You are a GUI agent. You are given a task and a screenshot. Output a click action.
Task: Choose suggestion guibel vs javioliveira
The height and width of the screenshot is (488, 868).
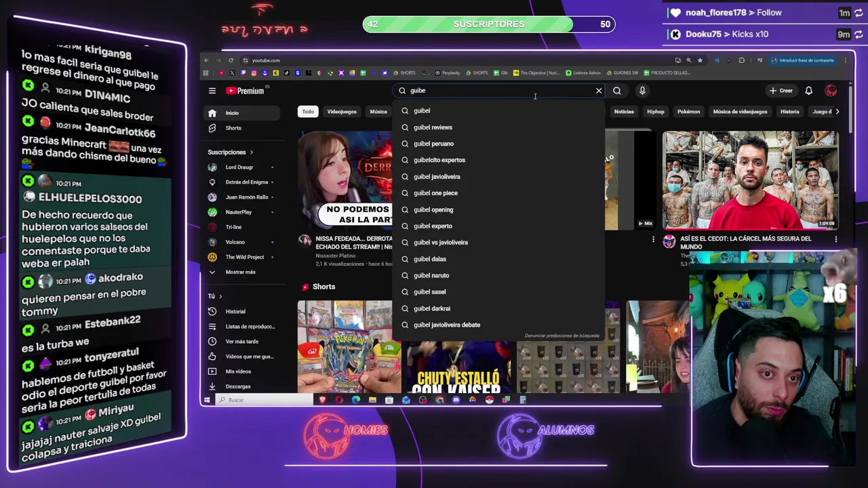(498, 243)
